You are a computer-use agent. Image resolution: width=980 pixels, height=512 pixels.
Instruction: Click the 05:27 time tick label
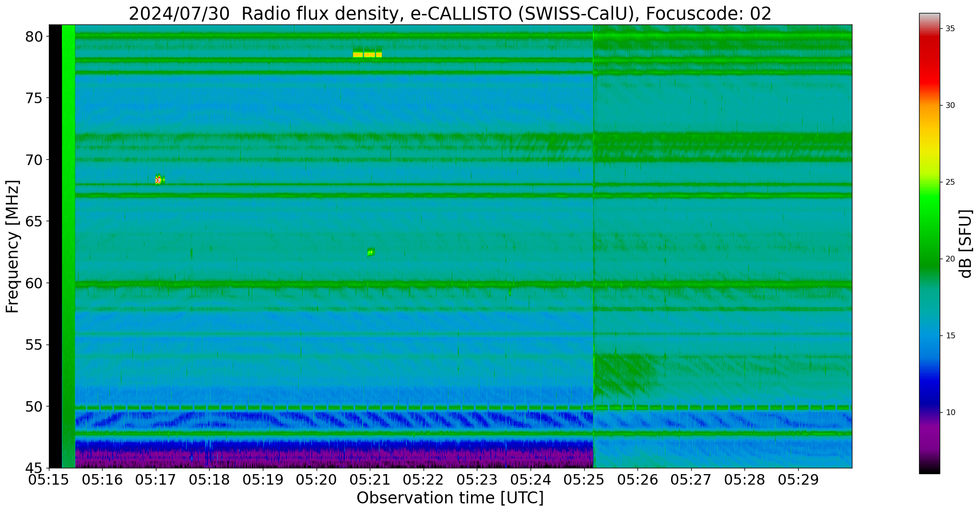pos(691,479)
